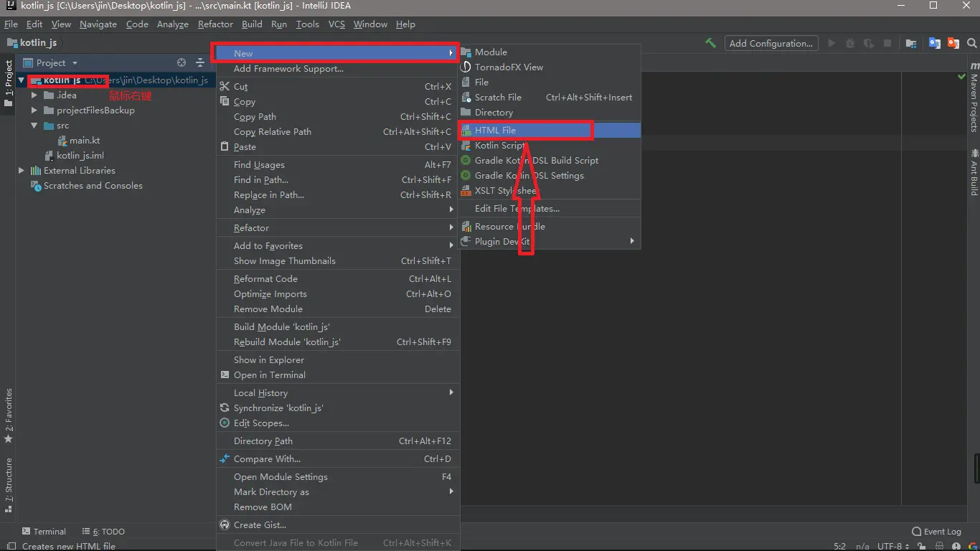The image size is (980, 551).
Task: Click the Scratch File icon
Action: click(466, 97)
